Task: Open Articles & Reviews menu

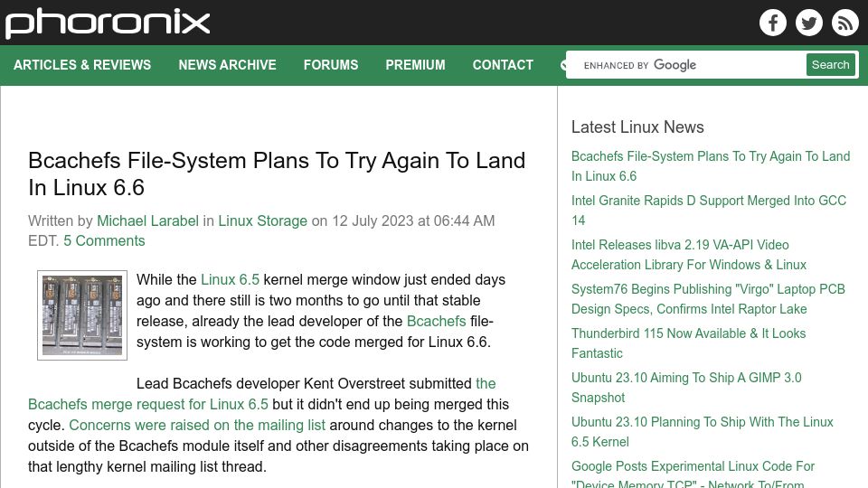Action: click(82, 65)
